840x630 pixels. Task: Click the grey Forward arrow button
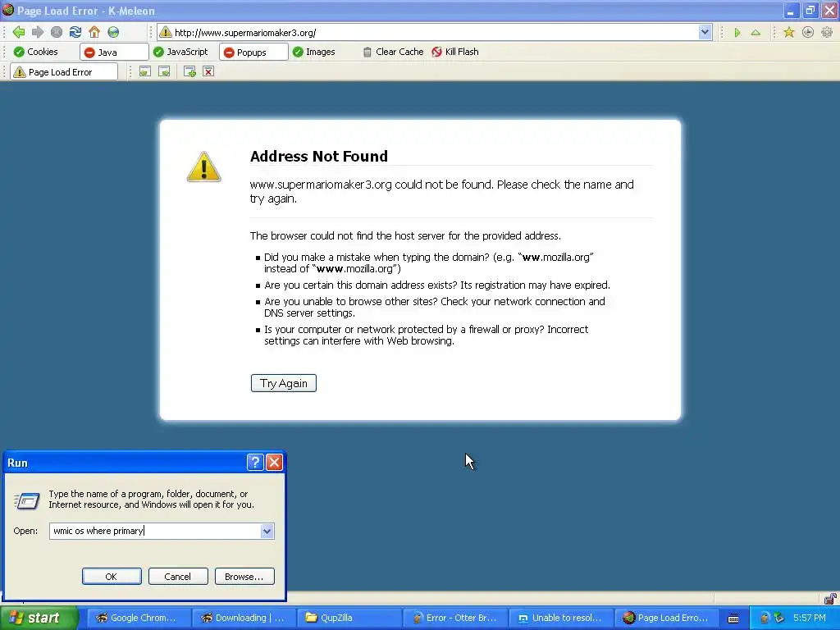(x=38, y=32)
